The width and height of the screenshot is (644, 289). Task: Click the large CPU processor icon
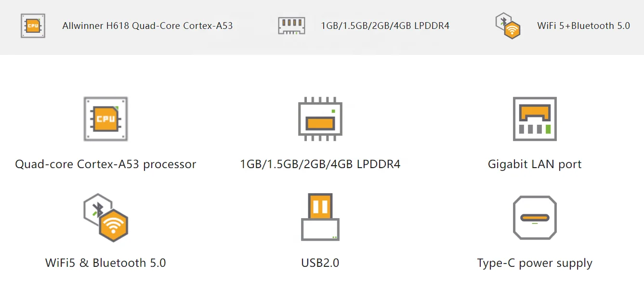click(105, 118)
